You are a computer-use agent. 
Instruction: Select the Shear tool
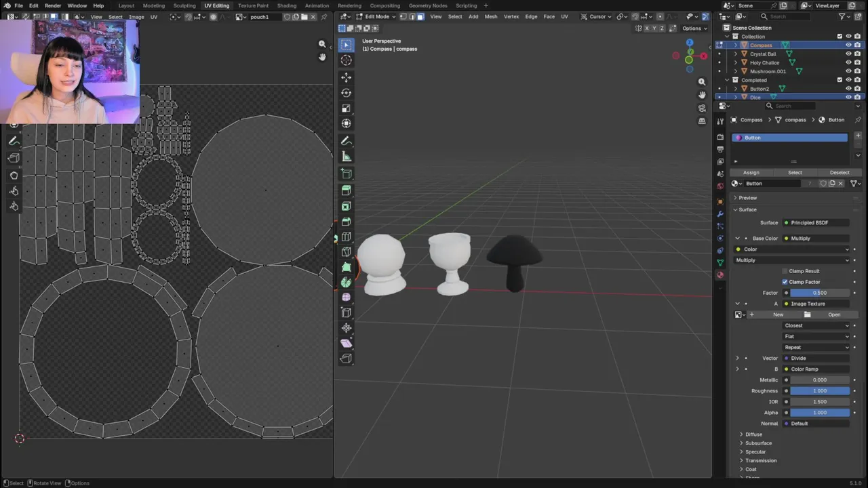point(346,343)
